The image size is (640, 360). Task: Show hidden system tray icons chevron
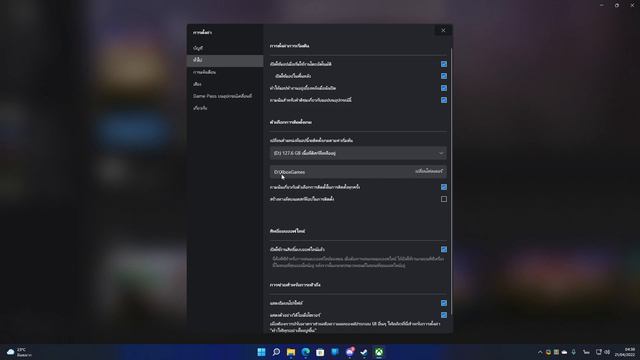tap(540, 352)
